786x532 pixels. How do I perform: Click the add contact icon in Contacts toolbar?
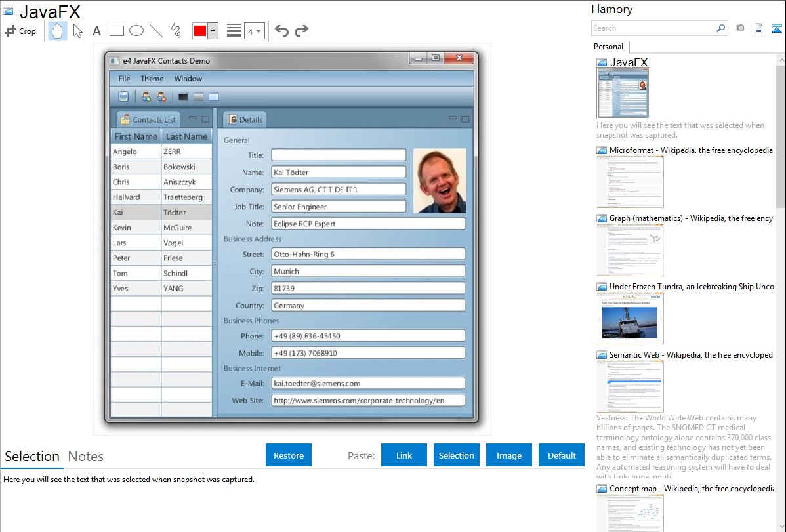(146, 97)
